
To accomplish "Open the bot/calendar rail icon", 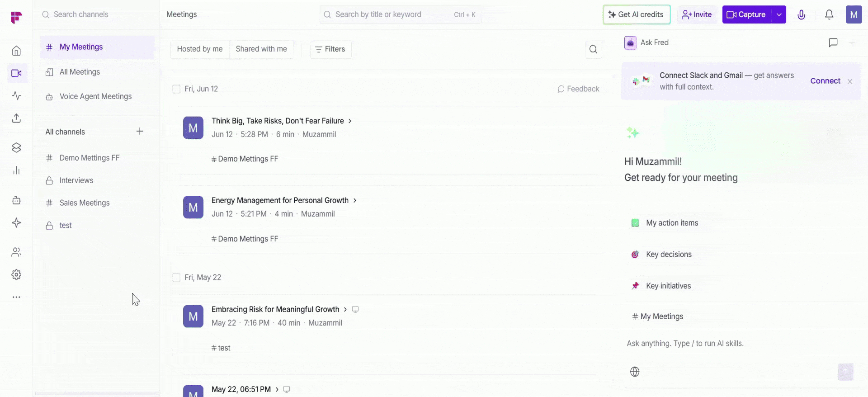I will click(x=16, y=200).
